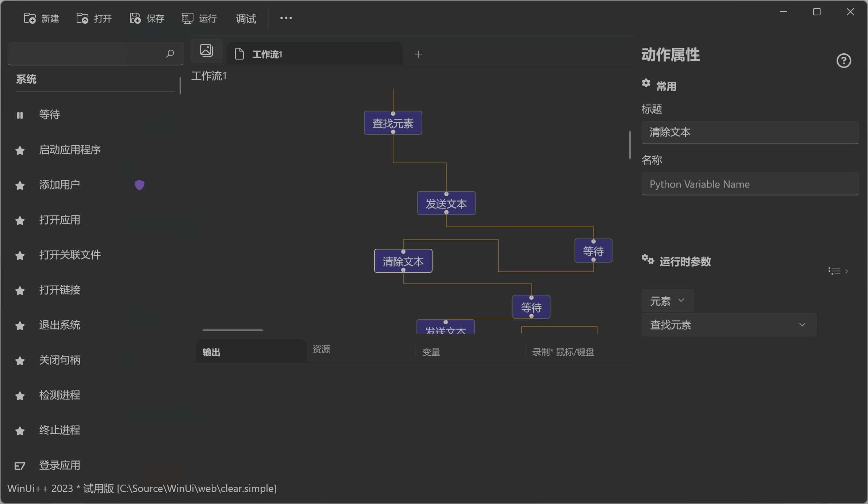Add a new workflow tab with plus

419,54
